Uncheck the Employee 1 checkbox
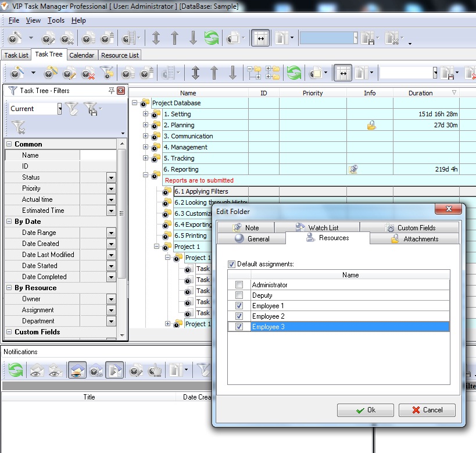The image size is (476, 453). (x=239, y=306)
